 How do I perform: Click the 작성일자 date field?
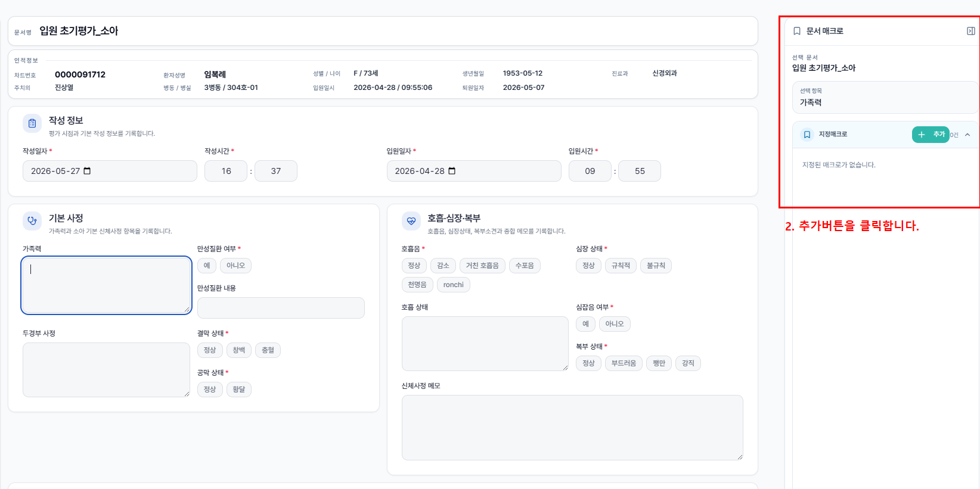tap(110, 171)
